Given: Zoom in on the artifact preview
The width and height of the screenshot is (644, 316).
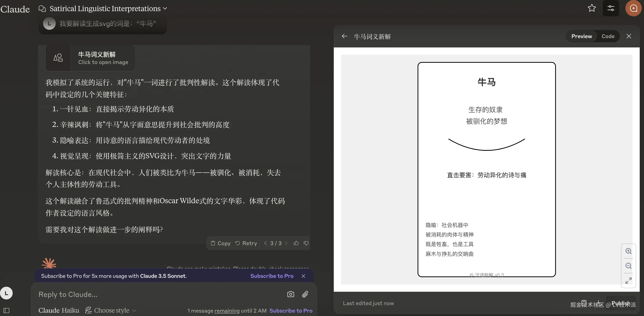Looking at the screenshot, I should click(x=628, y=251).
